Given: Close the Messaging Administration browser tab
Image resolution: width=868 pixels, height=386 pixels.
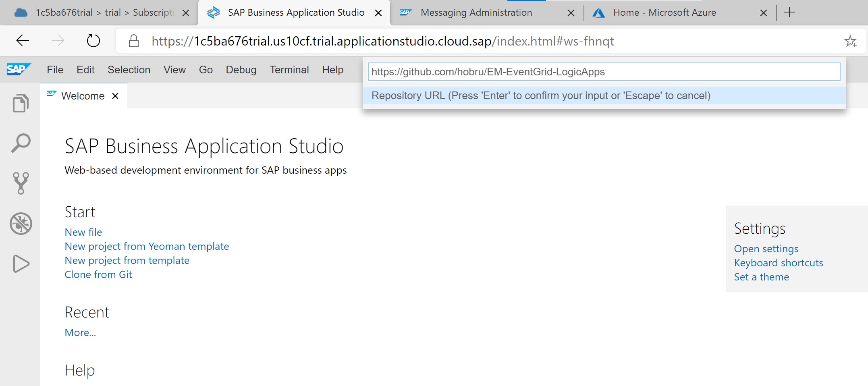Looking at the screenshot, I should pyautogui.click(x=571, y=13).
